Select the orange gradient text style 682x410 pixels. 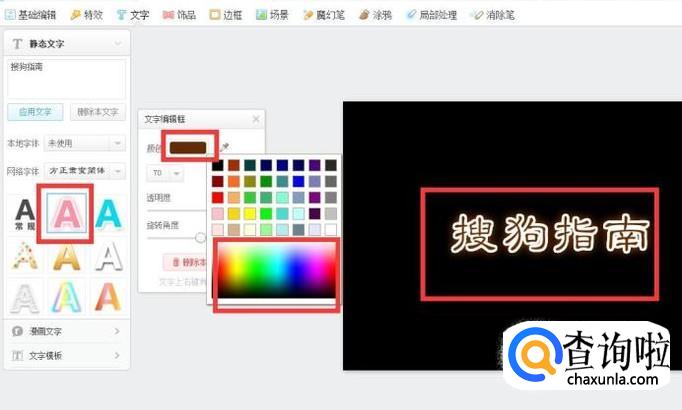(x=108, y=297)
